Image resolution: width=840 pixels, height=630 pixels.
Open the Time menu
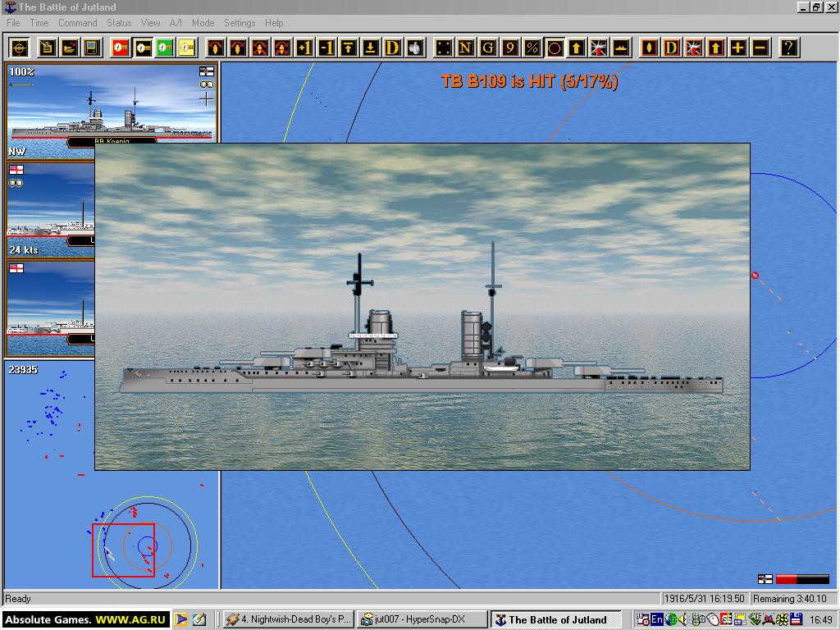(39, 23)
